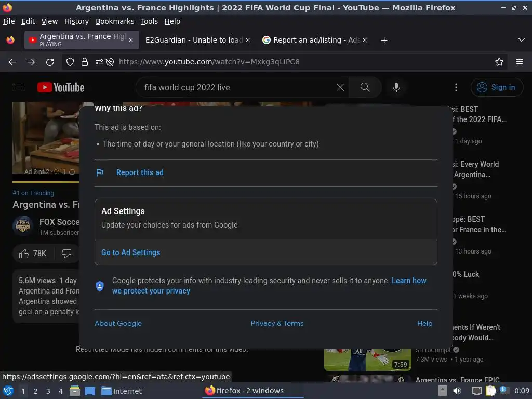Click the Firefox View pinned icon
This screenshot has height=399, width=532.
pyautogui.click(x=10, y=40)
